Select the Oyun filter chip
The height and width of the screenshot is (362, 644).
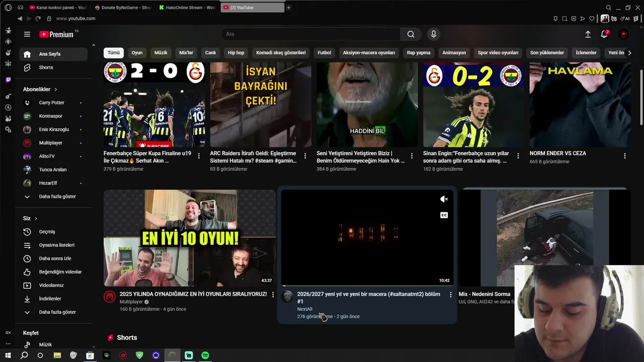click(137, 53)
